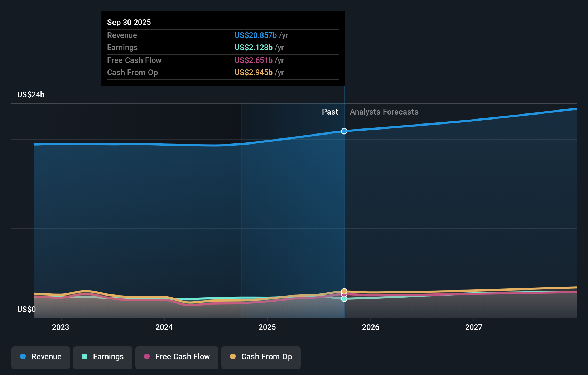Click the 2026 label on the timeline axis
Viewport: 588px width, 375px height.
(x=371, y=327)
